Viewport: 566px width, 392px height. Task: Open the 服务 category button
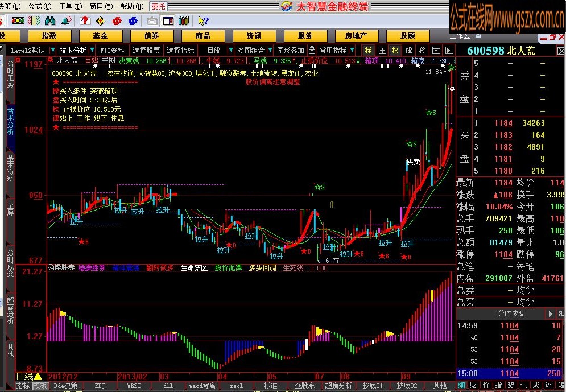pyautogui.click(x=305, y=35)
